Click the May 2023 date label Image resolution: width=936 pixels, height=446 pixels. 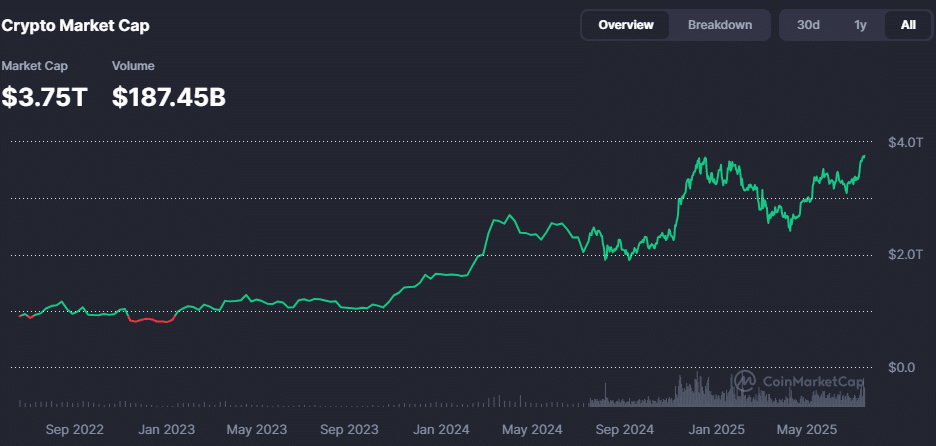coord(257,430)
